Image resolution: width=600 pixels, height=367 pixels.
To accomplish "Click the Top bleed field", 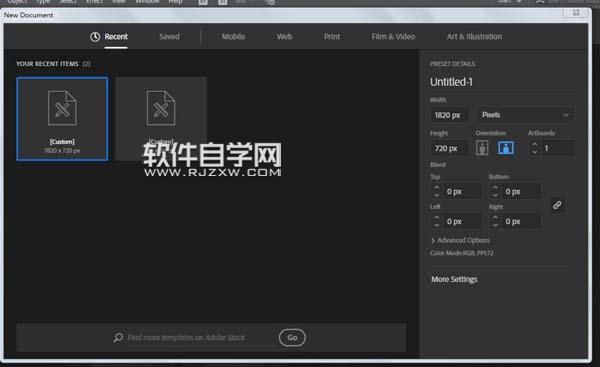I will tap(462, 191).
